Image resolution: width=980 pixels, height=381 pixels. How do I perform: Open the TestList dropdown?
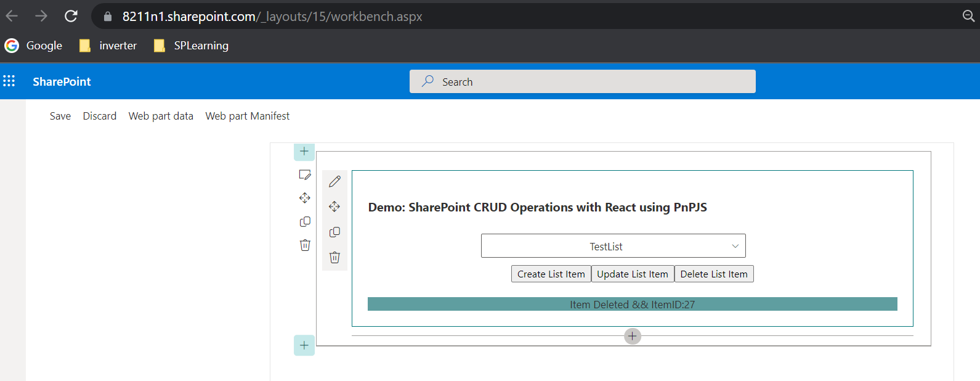(613, 246)
